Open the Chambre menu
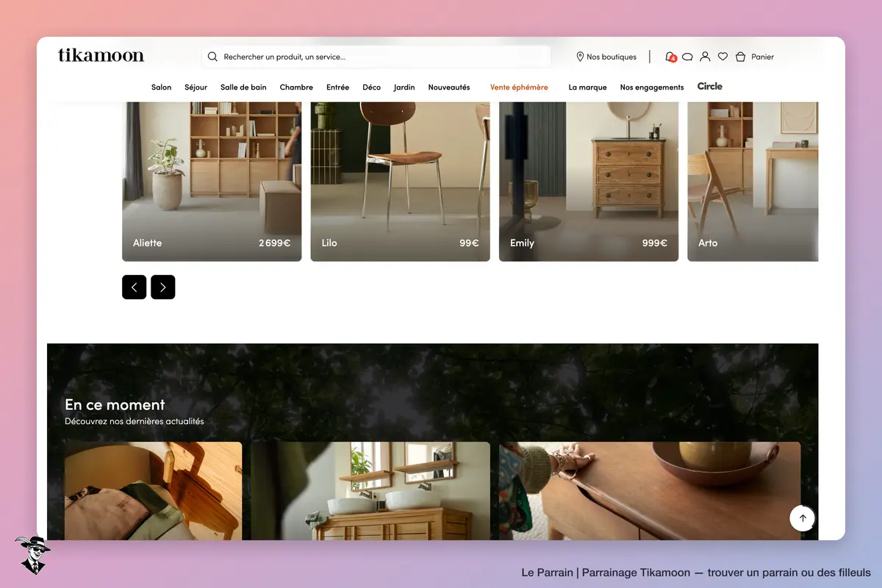 [x=296, y=87]
